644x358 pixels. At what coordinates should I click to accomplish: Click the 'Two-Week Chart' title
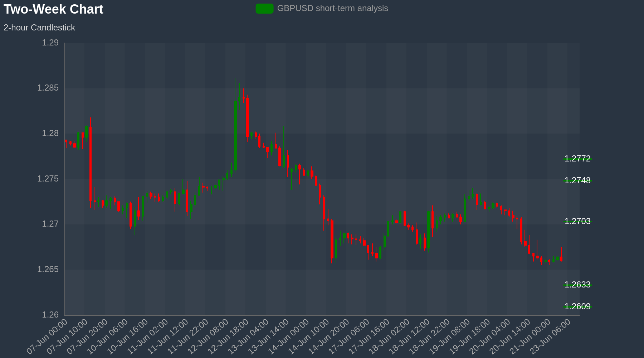53,9
